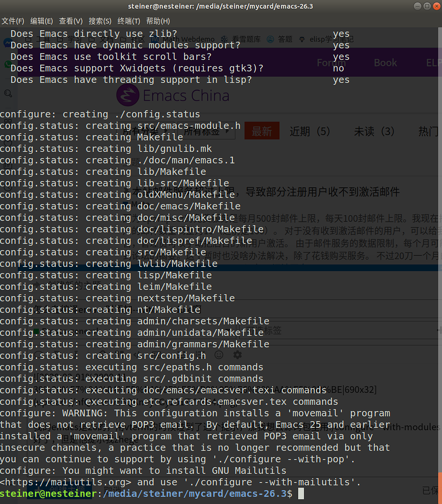Click the 'src/emacs-module.h' text
442x504 pixels.
[x=189, y=126]
